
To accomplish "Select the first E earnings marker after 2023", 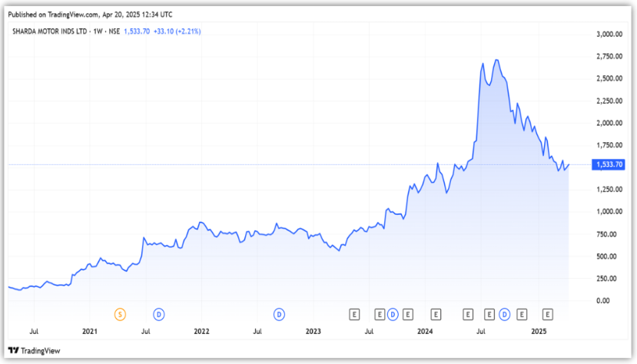I will [x=354, y=313].
